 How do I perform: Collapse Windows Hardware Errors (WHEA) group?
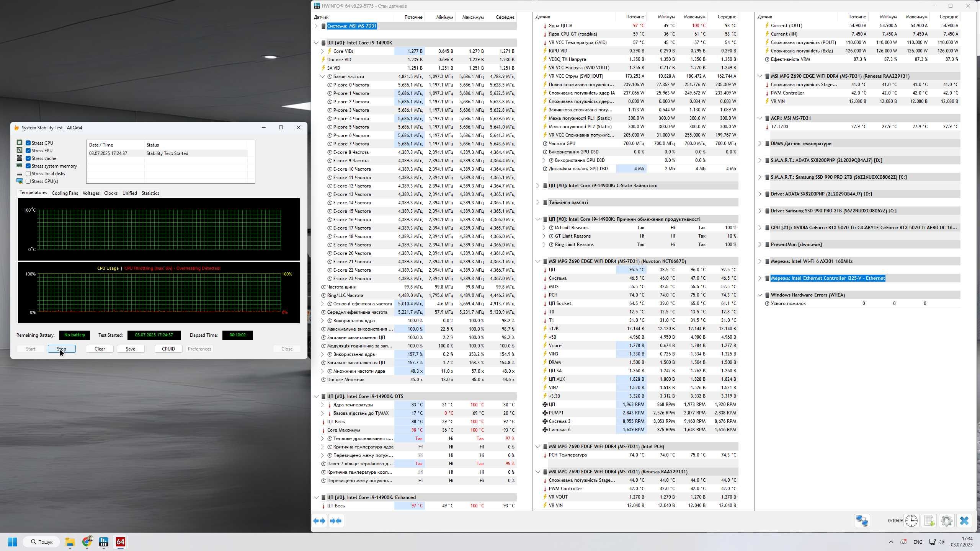click(x=759, y=295)
